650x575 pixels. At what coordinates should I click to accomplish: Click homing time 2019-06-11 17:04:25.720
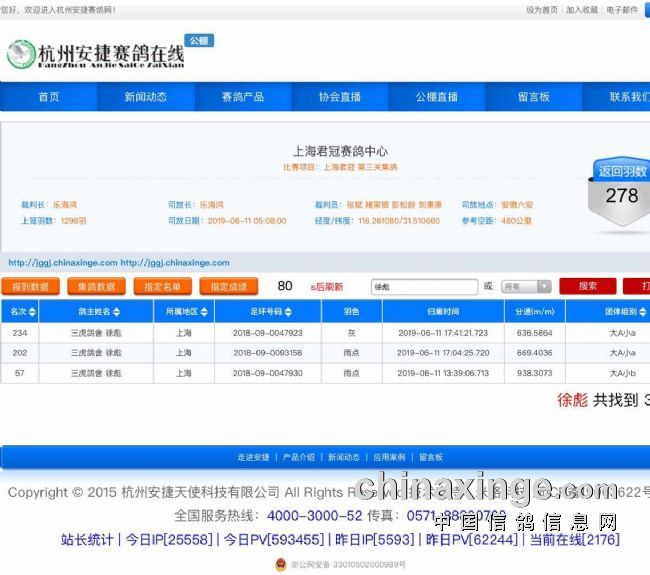click(443, 353)
